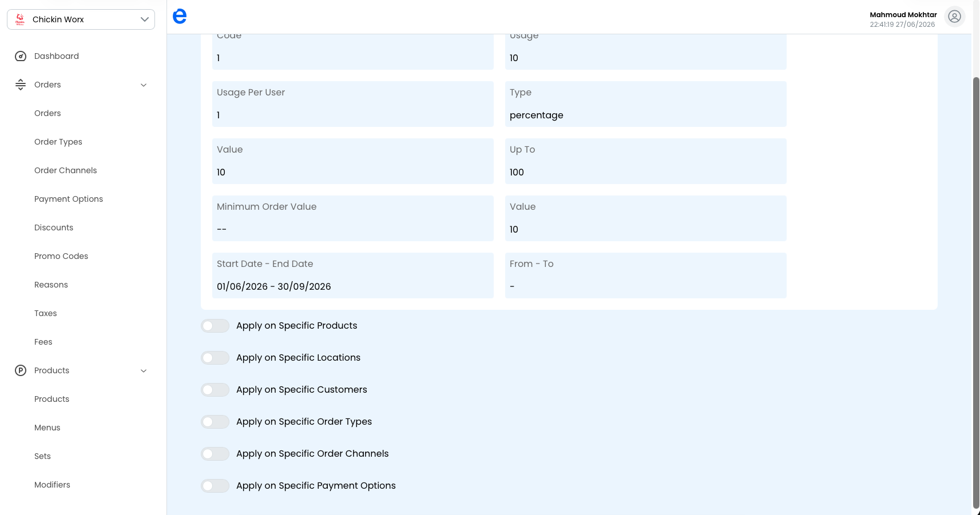Click the Apply on Specific Products label
This screenshot has height=515, width=980.
[297, 326]
